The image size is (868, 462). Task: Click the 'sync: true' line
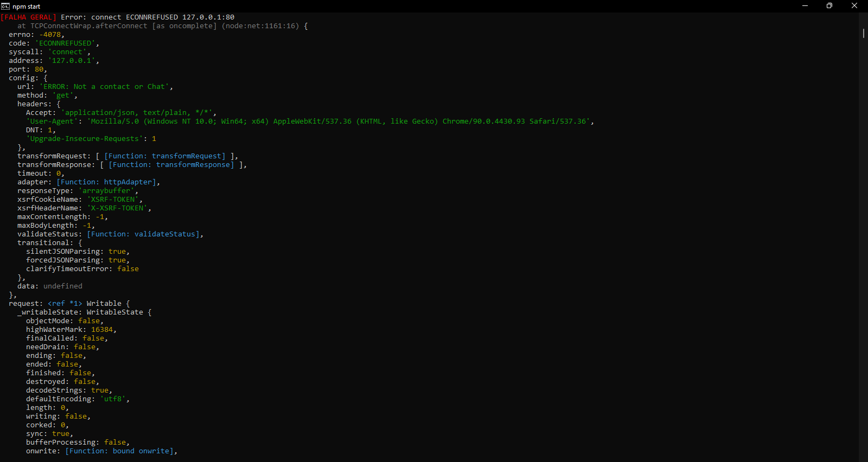pyautogui.click(x=49, y=434)
